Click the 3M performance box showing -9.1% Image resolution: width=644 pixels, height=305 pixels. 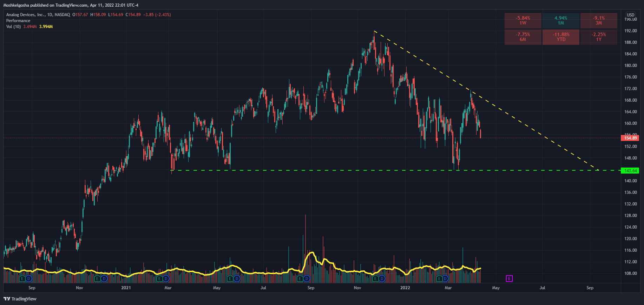[x=599, y=20]
